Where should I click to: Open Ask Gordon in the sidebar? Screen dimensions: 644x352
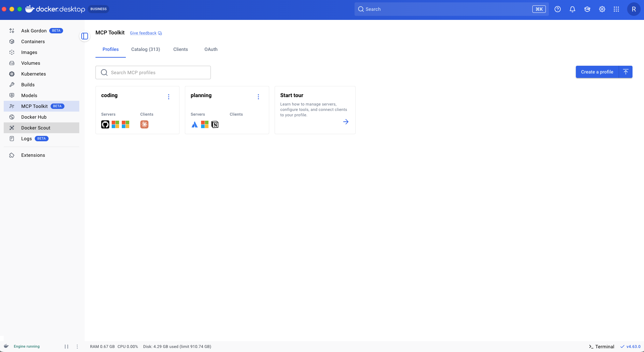click(x=41, y=31)
